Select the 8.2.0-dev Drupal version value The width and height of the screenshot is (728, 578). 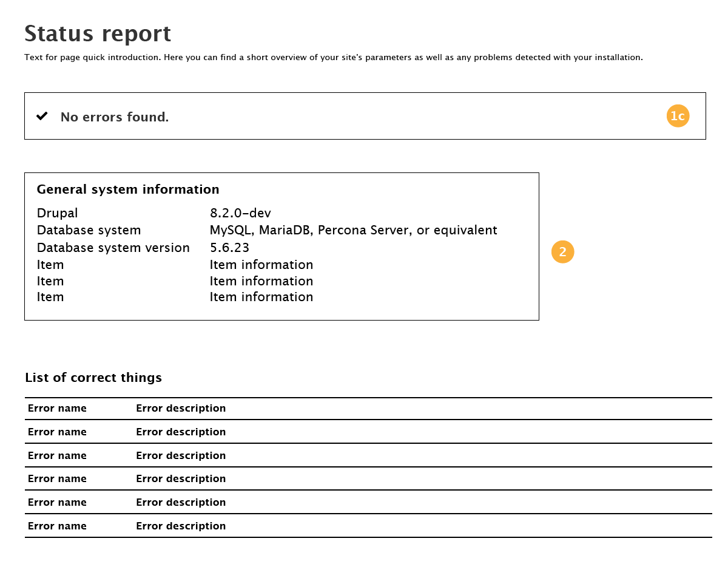click(x=240, y=213)
